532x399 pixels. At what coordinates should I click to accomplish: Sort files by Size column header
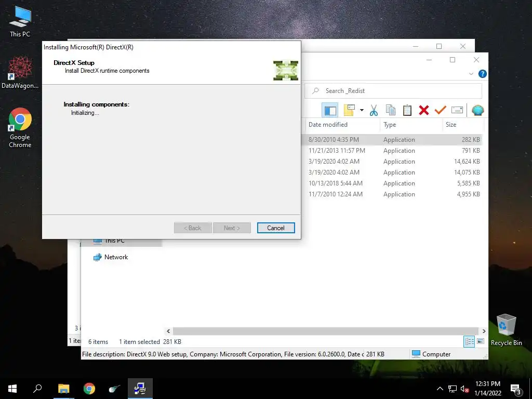click(x=463, y=125)
